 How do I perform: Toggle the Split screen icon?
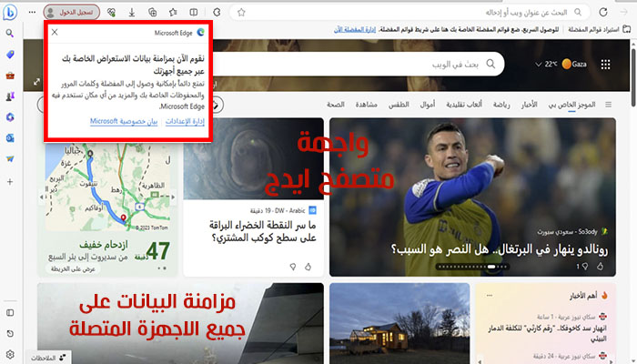(194, 13)
